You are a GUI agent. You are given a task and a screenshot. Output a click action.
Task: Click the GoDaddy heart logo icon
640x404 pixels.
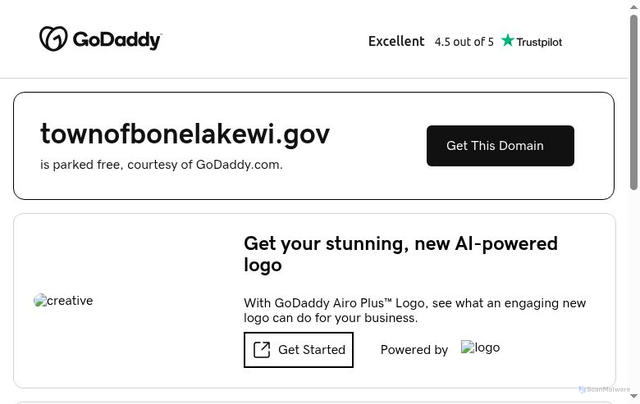point(53,39)
